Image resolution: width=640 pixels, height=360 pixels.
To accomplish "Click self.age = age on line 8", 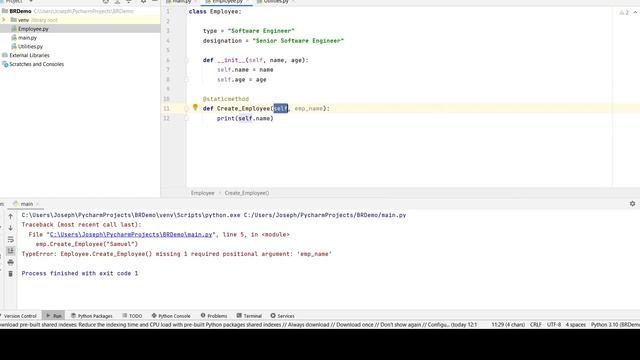I will (x=242, y=80).
